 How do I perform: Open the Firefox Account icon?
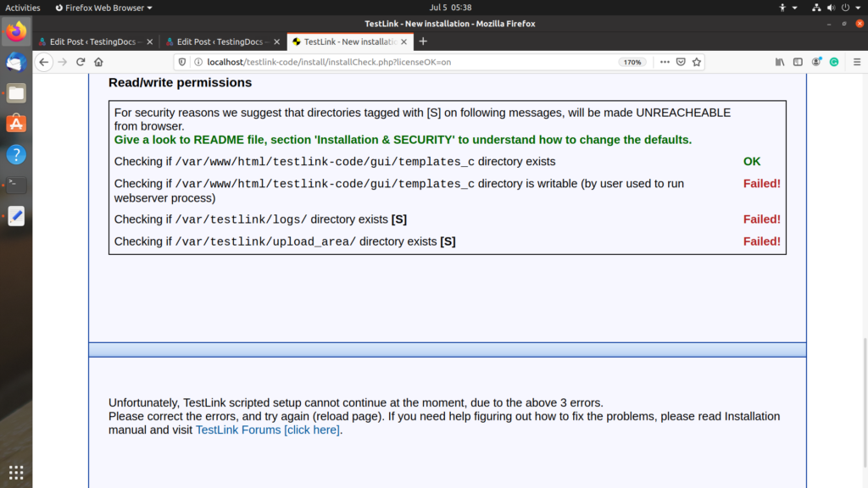(815, 62)
